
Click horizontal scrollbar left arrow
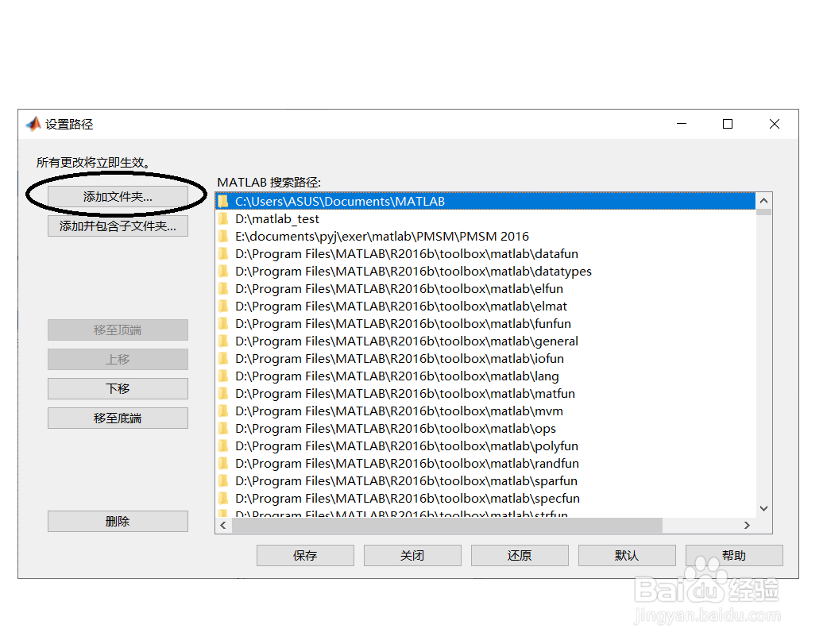click(x=223, y=526)
